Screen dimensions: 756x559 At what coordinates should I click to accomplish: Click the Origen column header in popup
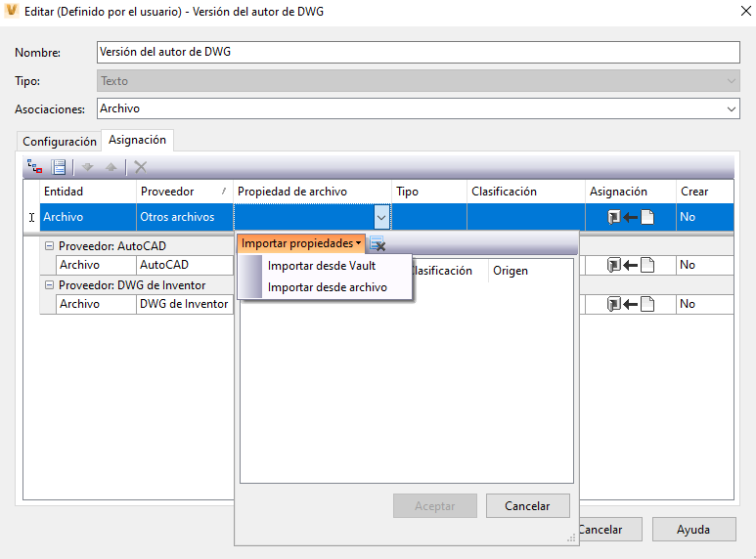pyautogui.click(x=530, y=271)
